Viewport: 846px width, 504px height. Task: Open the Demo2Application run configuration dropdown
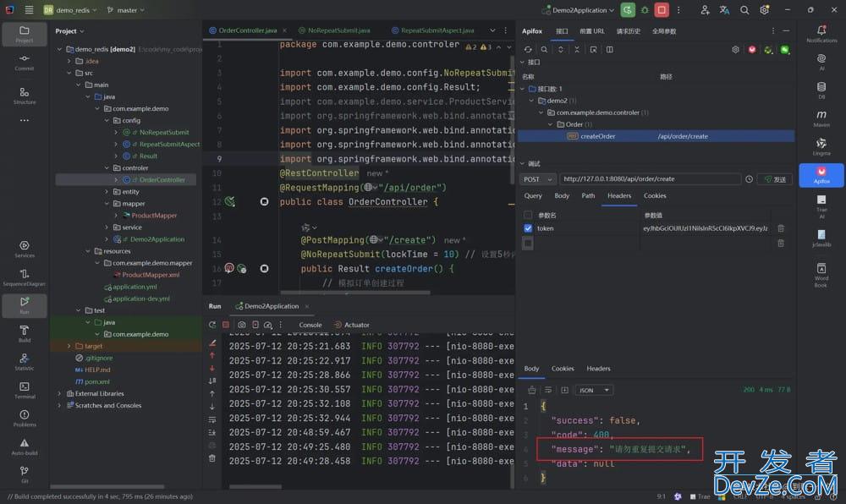(x=578, y=10)
